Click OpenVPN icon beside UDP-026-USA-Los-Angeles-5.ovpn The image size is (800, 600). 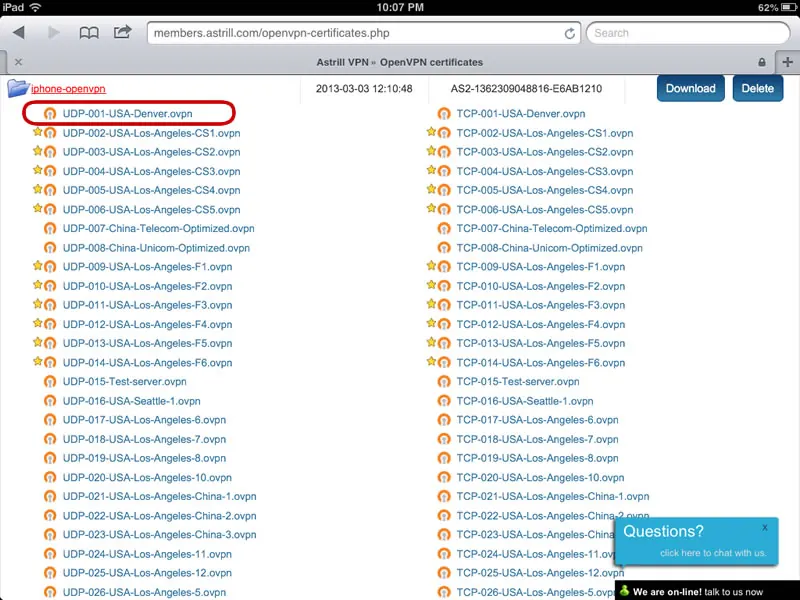pyautogui.click(x=49, y=592)
